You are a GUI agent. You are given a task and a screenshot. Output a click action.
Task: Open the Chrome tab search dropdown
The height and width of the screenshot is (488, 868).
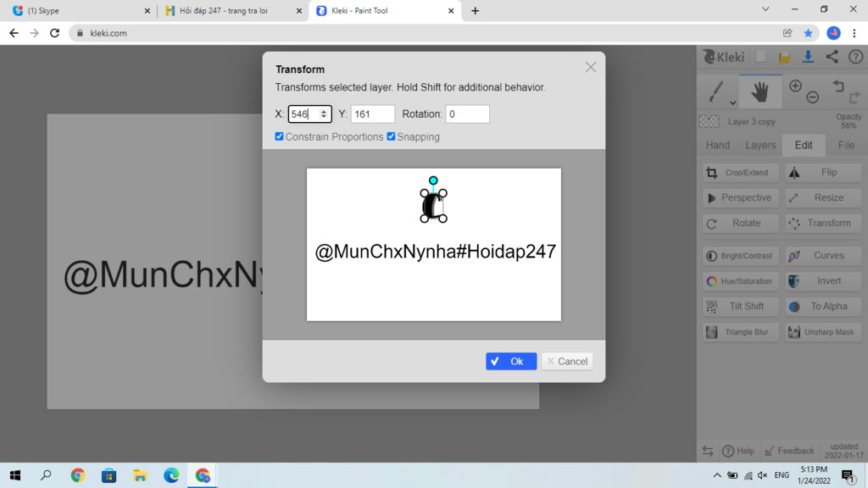765,9
